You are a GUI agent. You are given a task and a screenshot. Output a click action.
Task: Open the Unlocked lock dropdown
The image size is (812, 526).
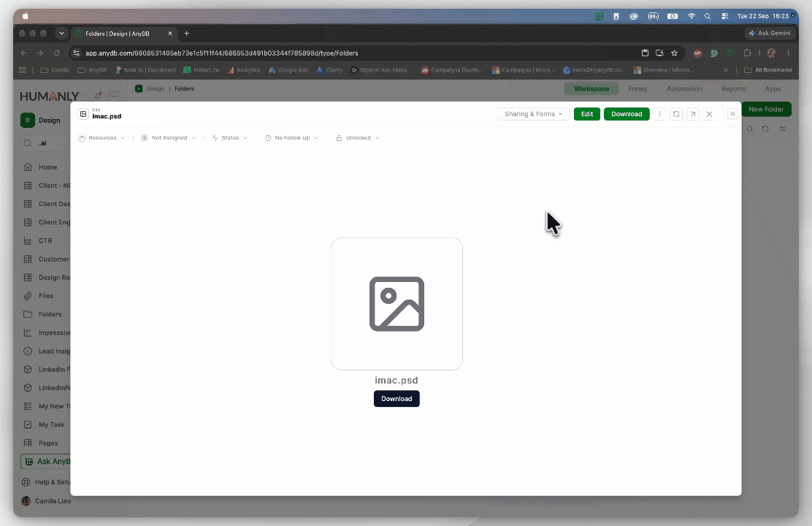[x=358, y=138]
